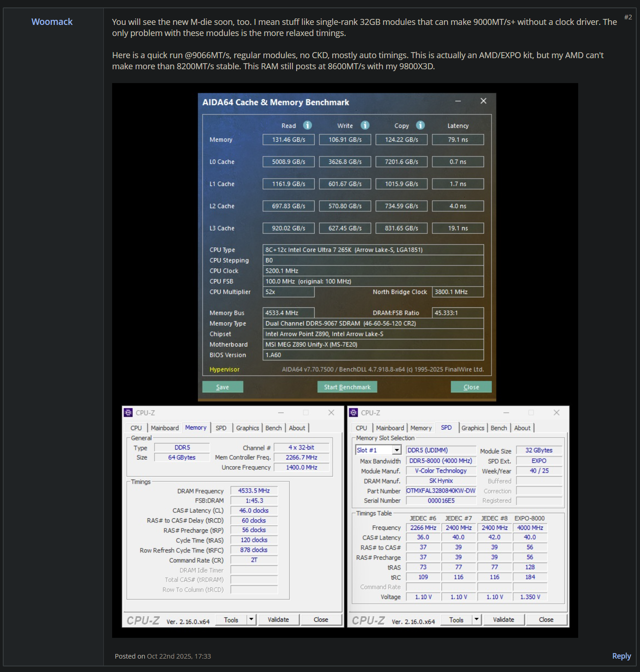The height and width of the screenshot is (672, 640).
Task: Click the DRAM Manuf. value SK Hynix
Action: click(x=441, y=480)
